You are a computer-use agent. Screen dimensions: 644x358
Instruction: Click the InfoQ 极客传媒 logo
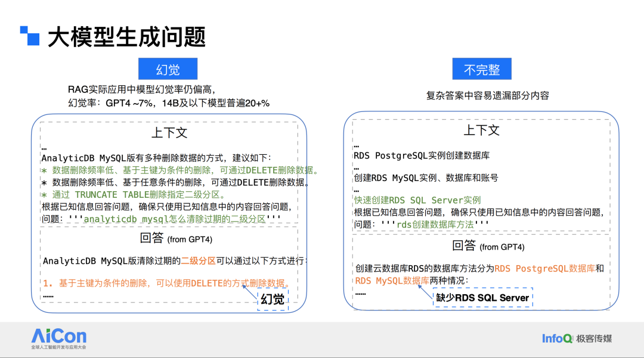577,338
